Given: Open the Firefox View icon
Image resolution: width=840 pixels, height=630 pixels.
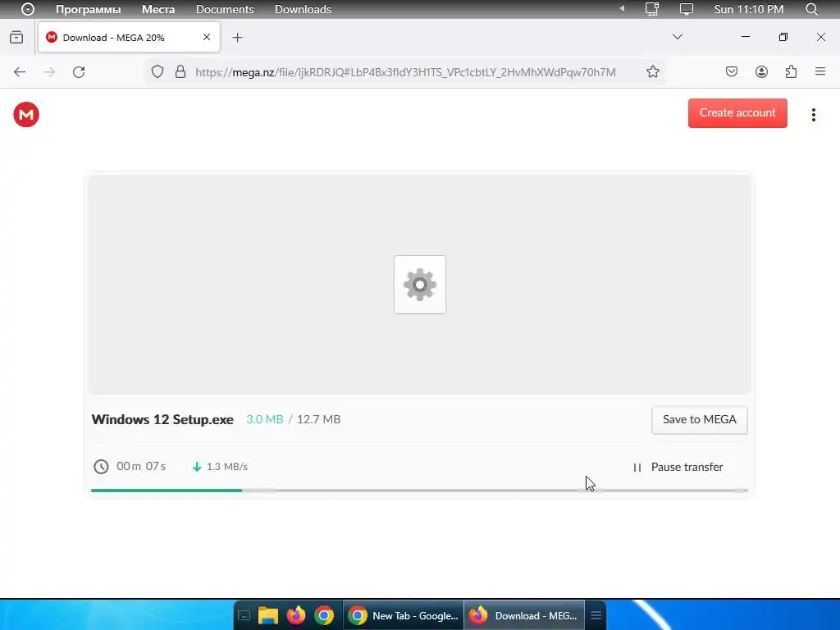Looking at the screenshot, I should click(x=16, y=38).
